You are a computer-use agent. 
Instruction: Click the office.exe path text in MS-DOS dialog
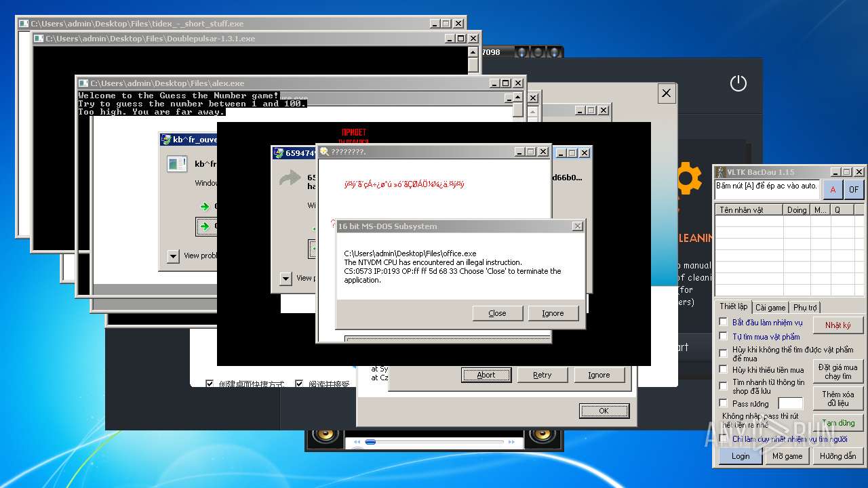[410, 253]
